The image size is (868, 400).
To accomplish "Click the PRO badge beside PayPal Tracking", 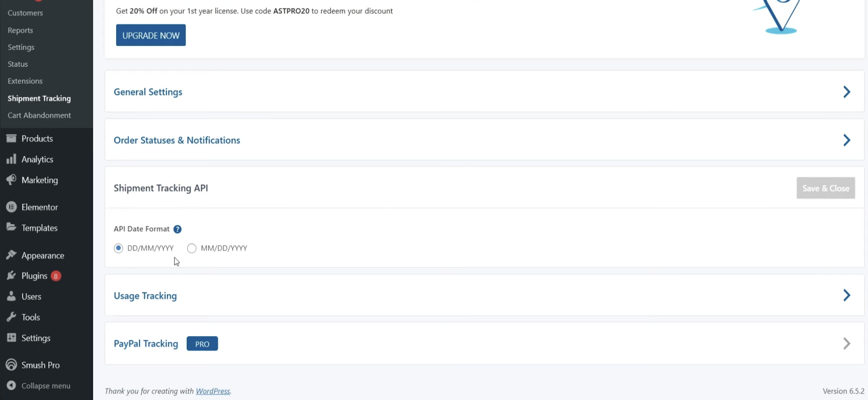I will pyautogui.click(x=202, y=344).
